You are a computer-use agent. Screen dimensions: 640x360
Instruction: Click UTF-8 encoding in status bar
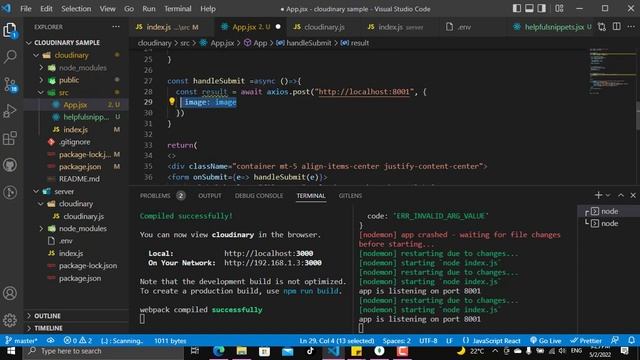point(428,340)
